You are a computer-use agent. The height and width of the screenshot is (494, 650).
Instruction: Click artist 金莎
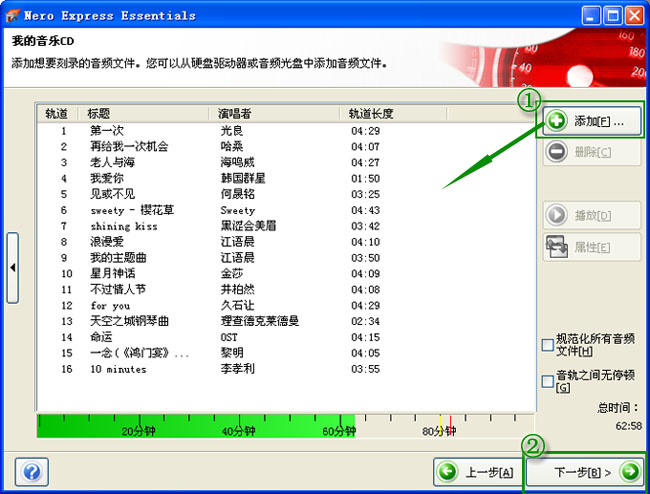coord(232,274)
